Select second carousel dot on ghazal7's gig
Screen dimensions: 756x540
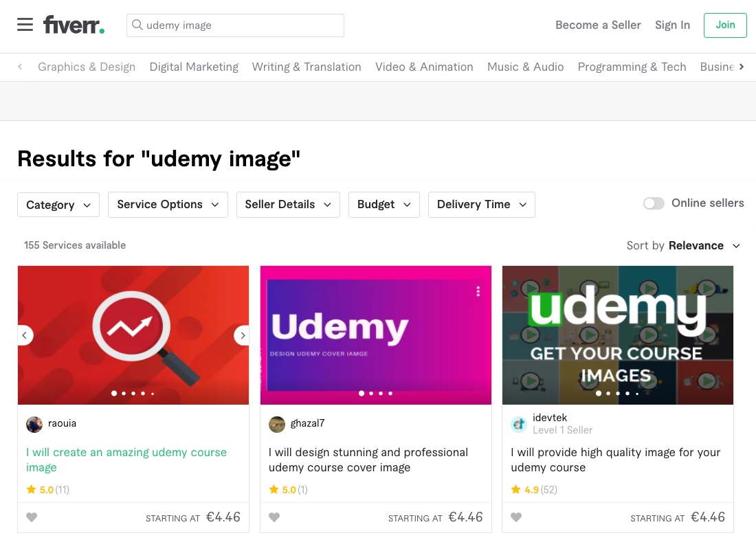(371, 394)
